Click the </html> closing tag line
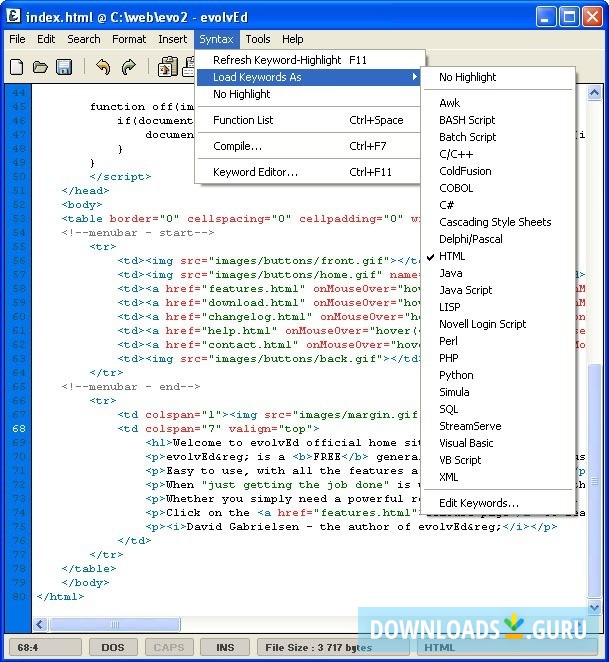This screenshot has width=609, height=662. (60, 597)
